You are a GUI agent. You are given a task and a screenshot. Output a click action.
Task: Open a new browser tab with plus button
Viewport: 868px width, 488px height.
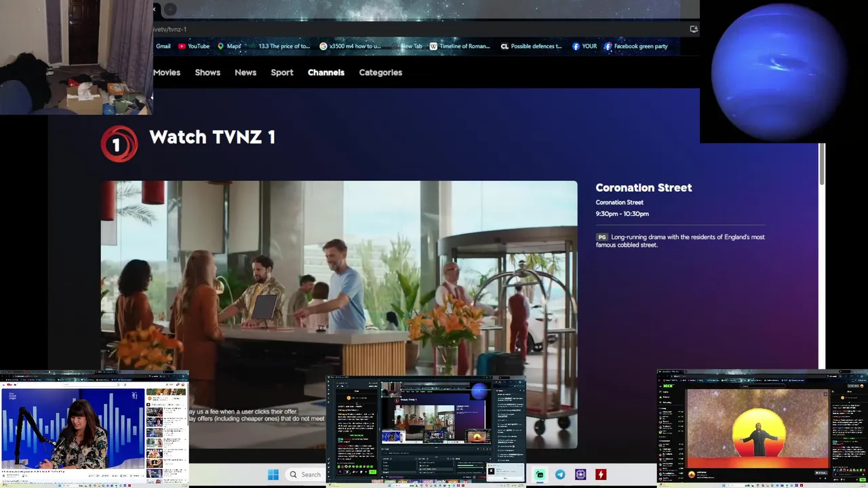170,9
